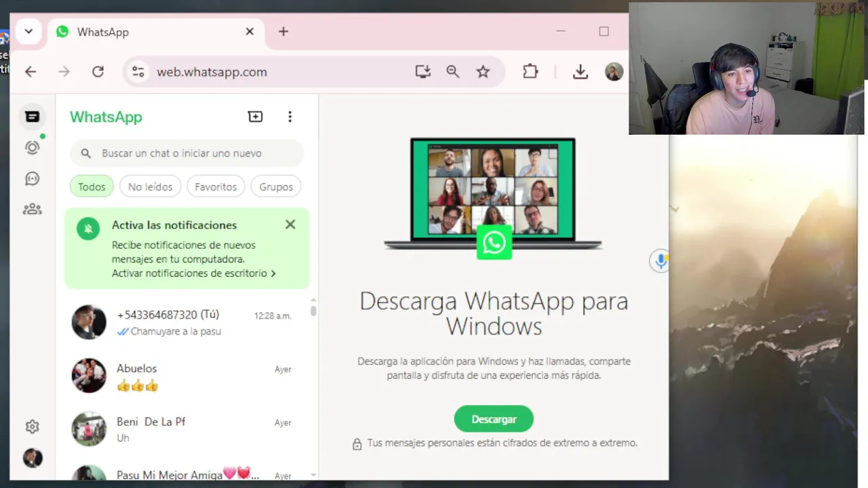The width and height of the screenshot is (868, 488).
Task: Open the Chrome profile avatar
Action: coord(614,71)
